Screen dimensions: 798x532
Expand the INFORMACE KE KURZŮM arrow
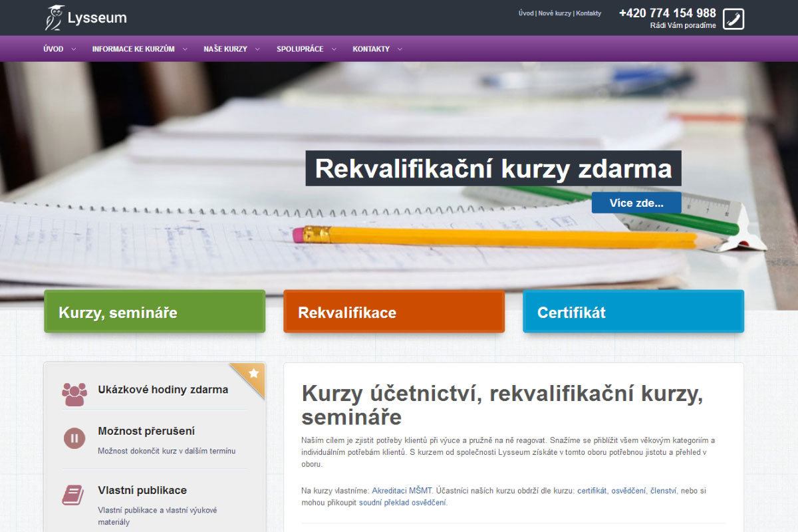(185, 49)
